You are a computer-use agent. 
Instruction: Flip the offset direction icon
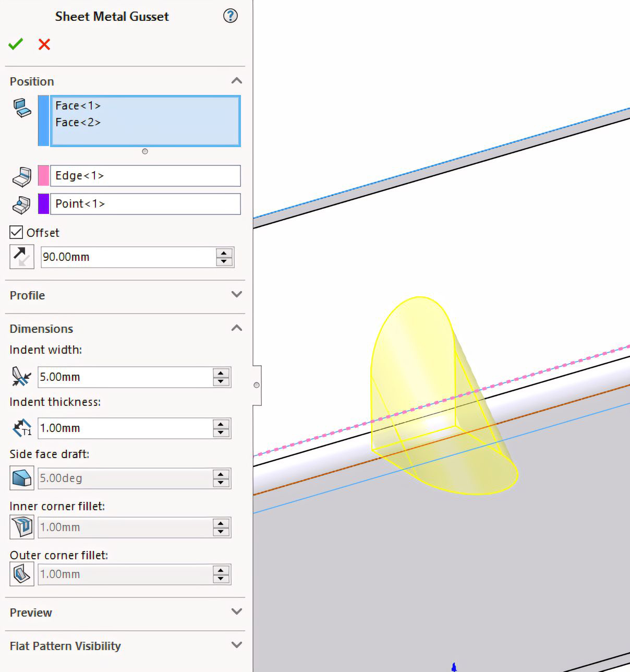(22, 257)
